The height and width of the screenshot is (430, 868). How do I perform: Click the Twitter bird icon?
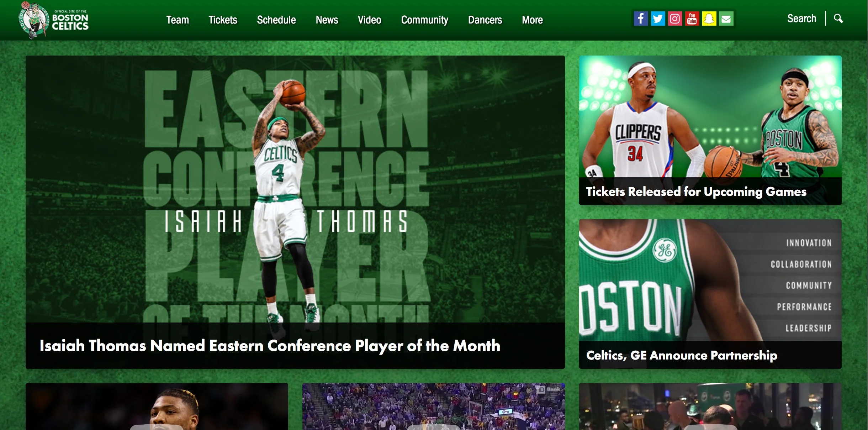[x=658, y=19]
